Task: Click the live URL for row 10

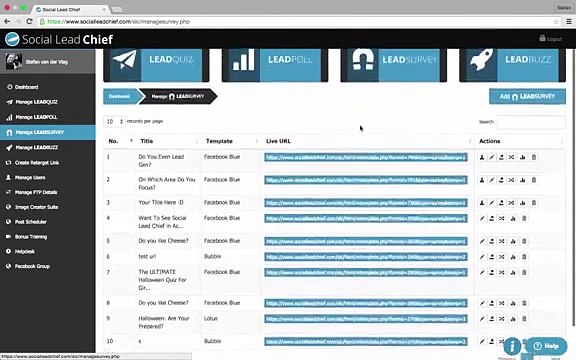Action: pos(366,342)
